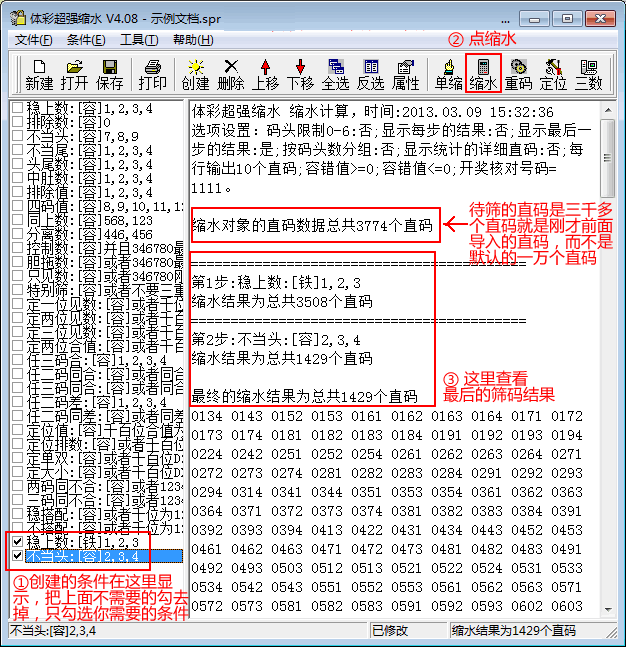The height and width of the screenshot is (647, 626).
Task: Select the 控制数 condition row
Action: [104, 248]
